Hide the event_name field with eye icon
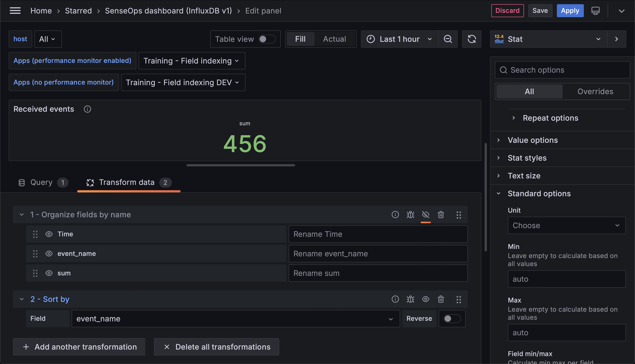This screenshot has height=364, width=635. pyautogui.click(x=49, y=254)
